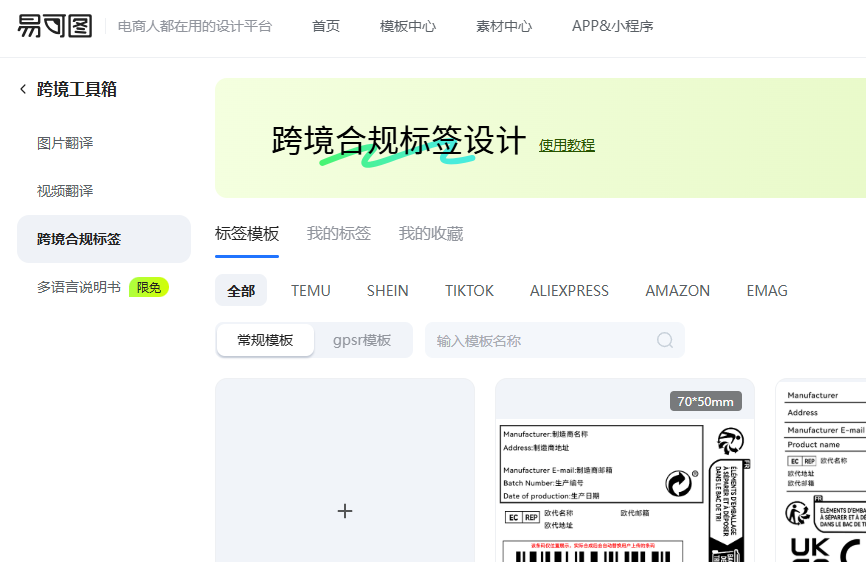Switch to the 我的收藏 tab
The width and height of the screenshot is (866, 562).
pos(431,234)
